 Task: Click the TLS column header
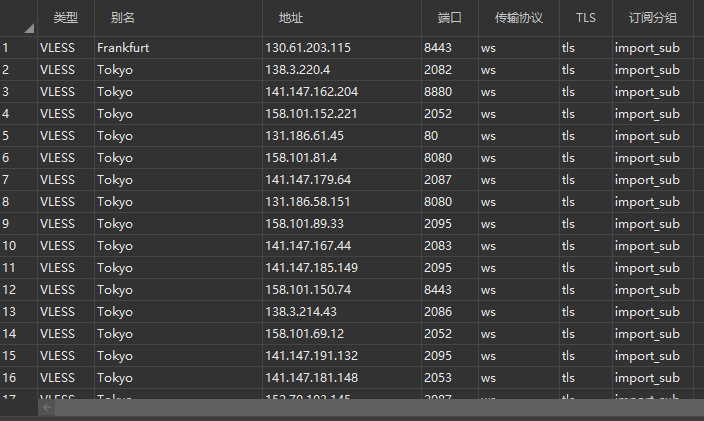click(585, 18)
